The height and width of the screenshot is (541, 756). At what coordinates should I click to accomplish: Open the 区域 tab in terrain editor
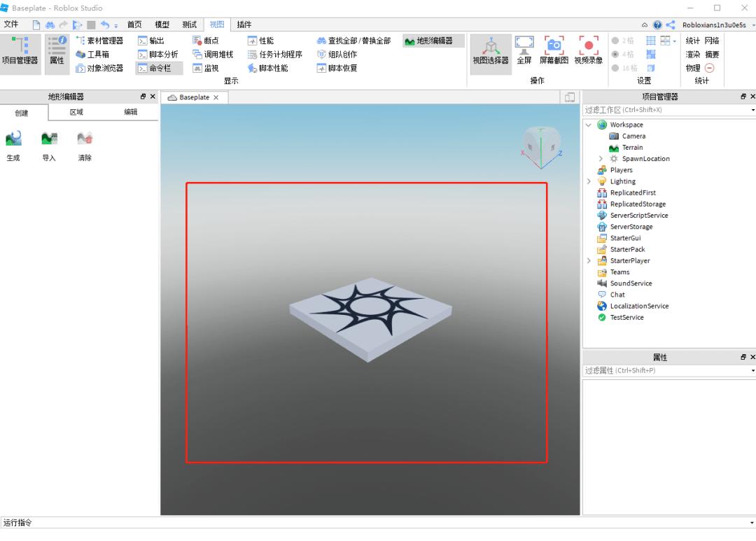click(x=76, y=112)
